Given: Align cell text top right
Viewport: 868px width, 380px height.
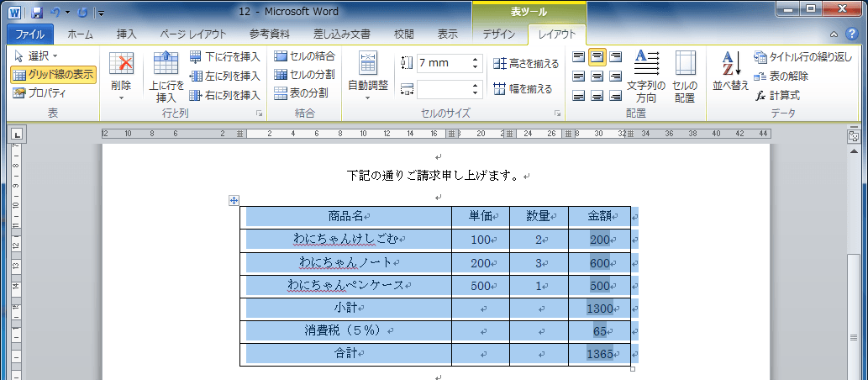Looking at the screenshot, I should pyautogui.click(x=615, y=56).
